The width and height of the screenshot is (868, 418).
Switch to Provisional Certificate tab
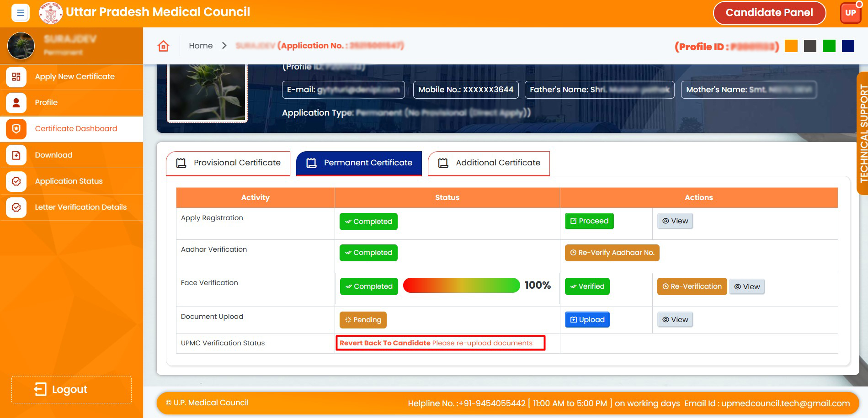coord(228,163)
